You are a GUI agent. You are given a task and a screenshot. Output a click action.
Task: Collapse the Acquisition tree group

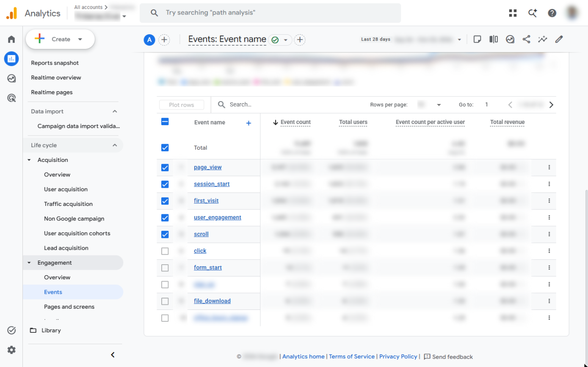tap(29, 160)
